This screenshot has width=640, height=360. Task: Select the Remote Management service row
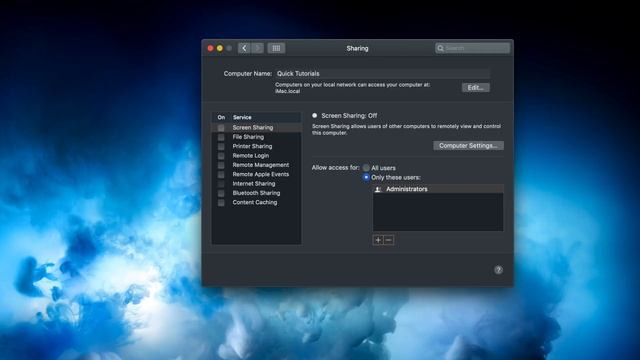tap(257, 165)
